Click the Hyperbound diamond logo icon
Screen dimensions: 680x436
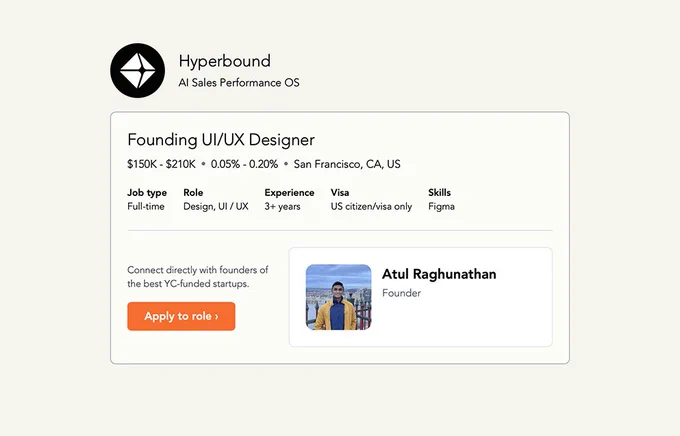point(137,70)
